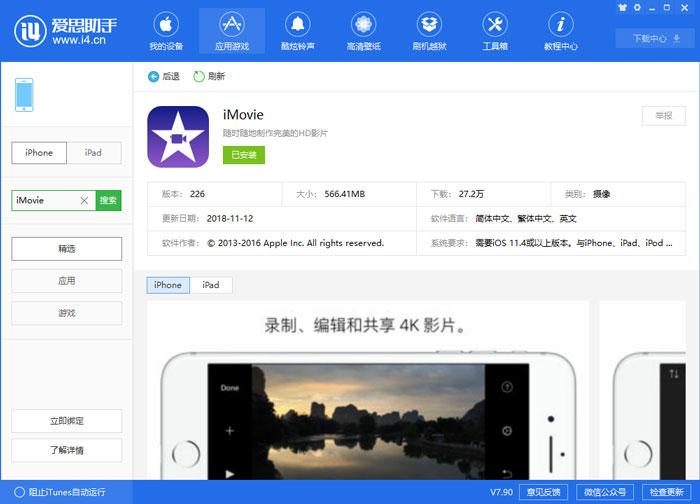Click the system requirement iOS 11.4 text
The height and width of the screenshot is (504, 700).
coord(574,243)
